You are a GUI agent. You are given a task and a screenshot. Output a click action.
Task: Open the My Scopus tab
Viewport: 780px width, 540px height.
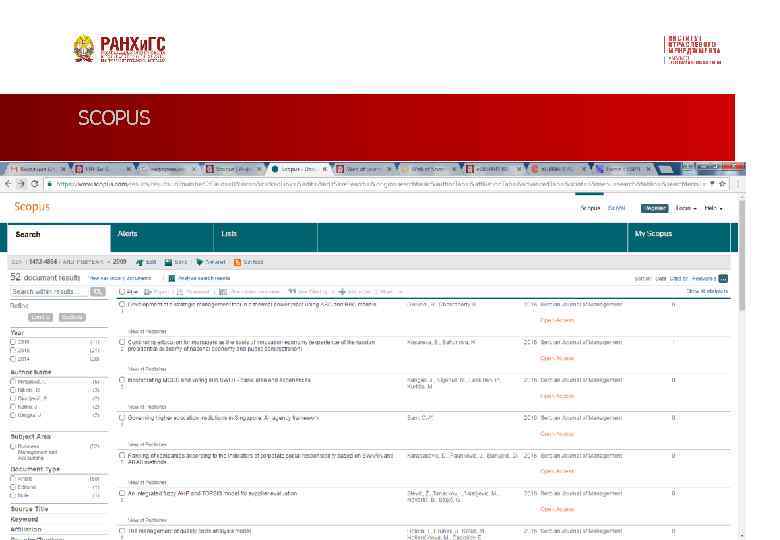(x=679, y=238)
